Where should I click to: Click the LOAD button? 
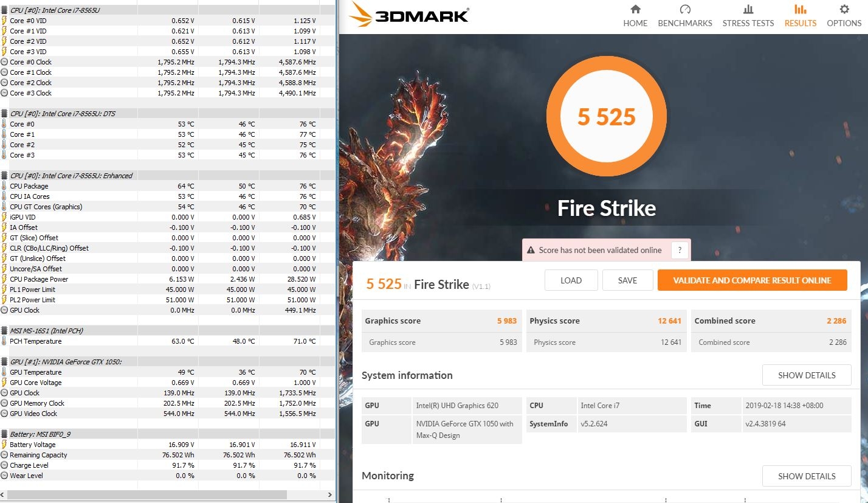(x=571, y=280)
